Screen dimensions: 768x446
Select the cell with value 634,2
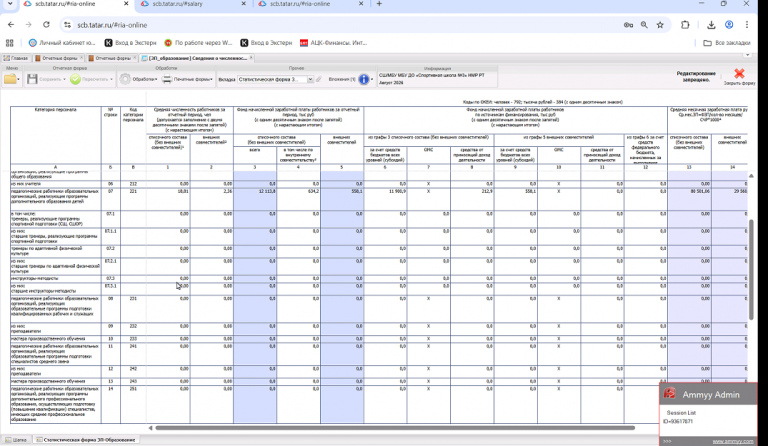point(298,199)
